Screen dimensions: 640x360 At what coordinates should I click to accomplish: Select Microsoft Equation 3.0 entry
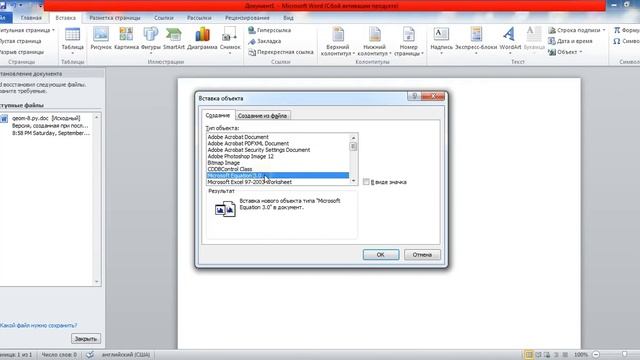[x=278, y=176]
